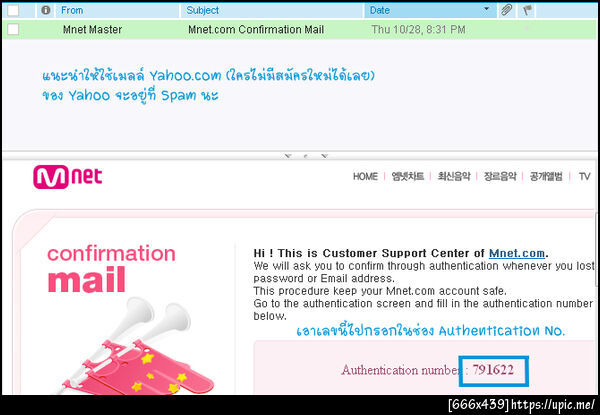The image size is (600, 415).
Task: Open the Date column dropdown arrow
Action: pos(486,9)
